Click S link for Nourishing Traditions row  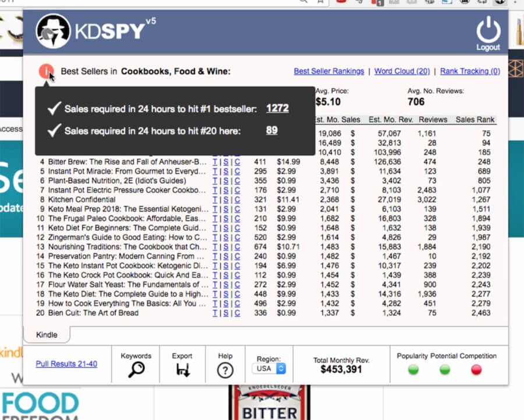[226, 247]
